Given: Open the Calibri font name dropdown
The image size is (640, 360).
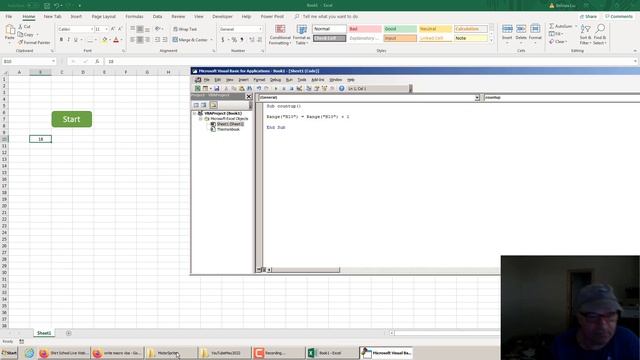Looking at the screenshot, I should coord(91,29).
